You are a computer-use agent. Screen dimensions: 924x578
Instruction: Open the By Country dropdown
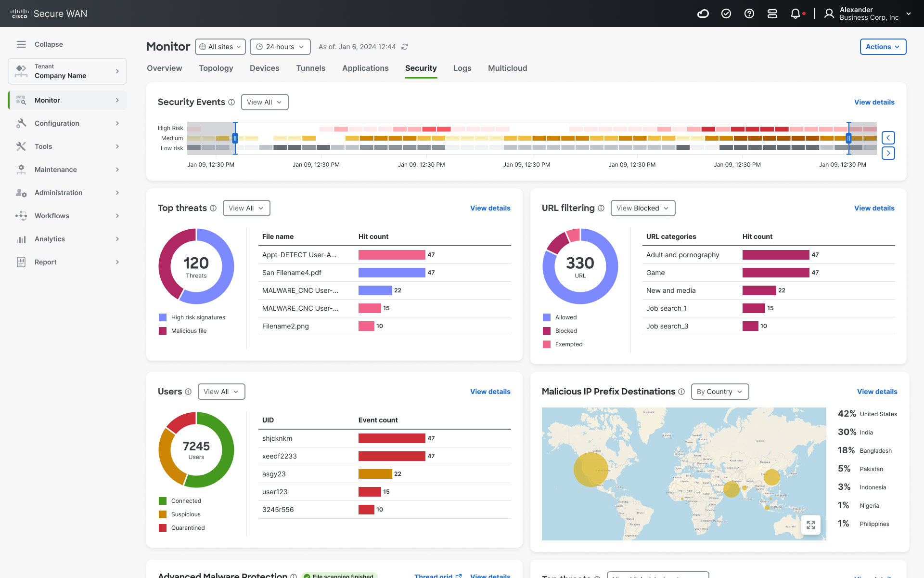(720, 392)
